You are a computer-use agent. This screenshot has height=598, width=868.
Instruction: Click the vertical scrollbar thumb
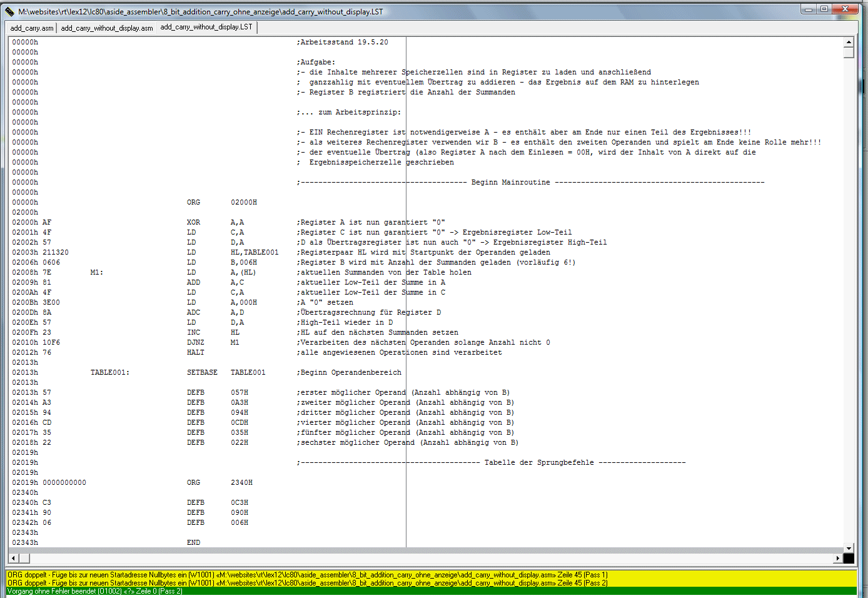(849, 53)
